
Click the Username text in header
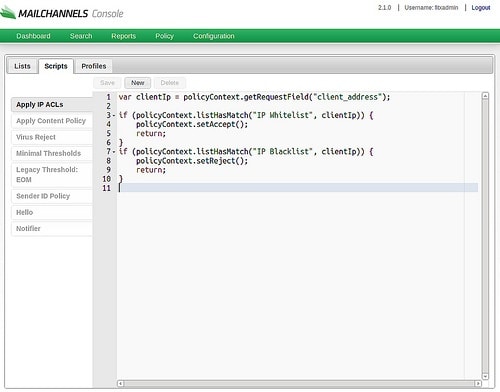431,8
